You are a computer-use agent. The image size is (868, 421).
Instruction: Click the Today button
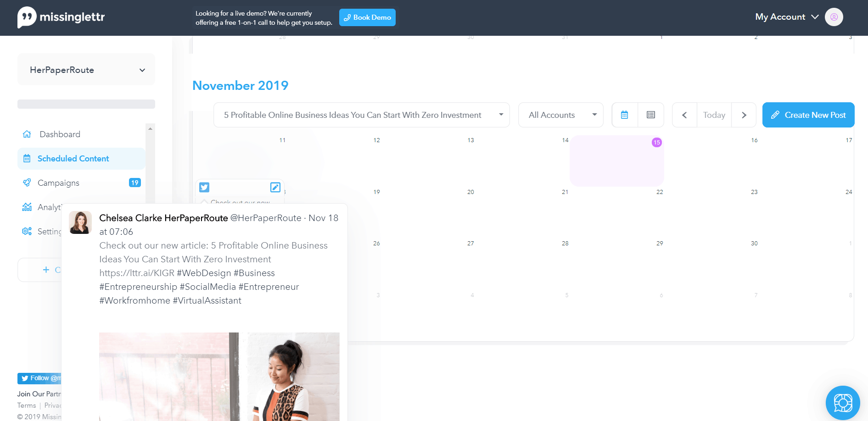(x=714, y=115)
